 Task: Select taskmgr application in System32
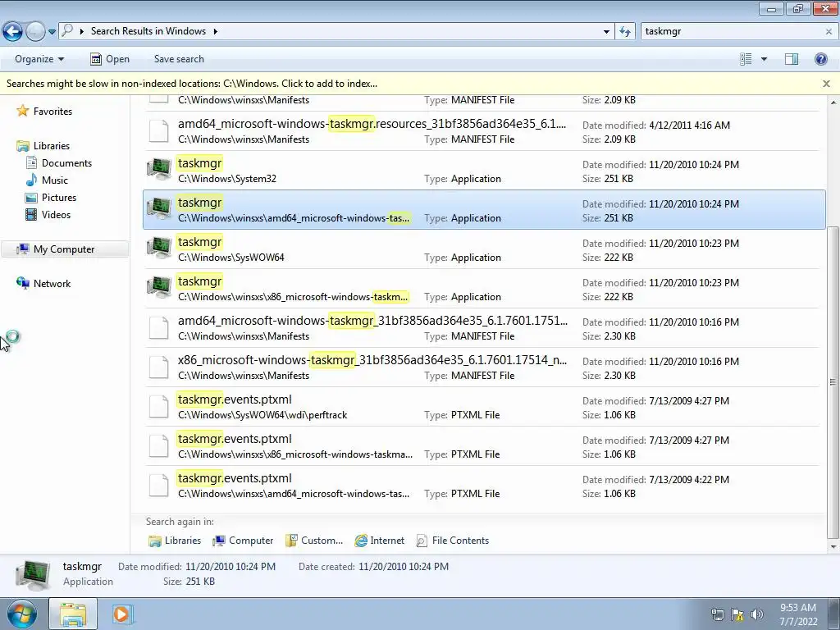pyautogui.click(x=484, y=171)
